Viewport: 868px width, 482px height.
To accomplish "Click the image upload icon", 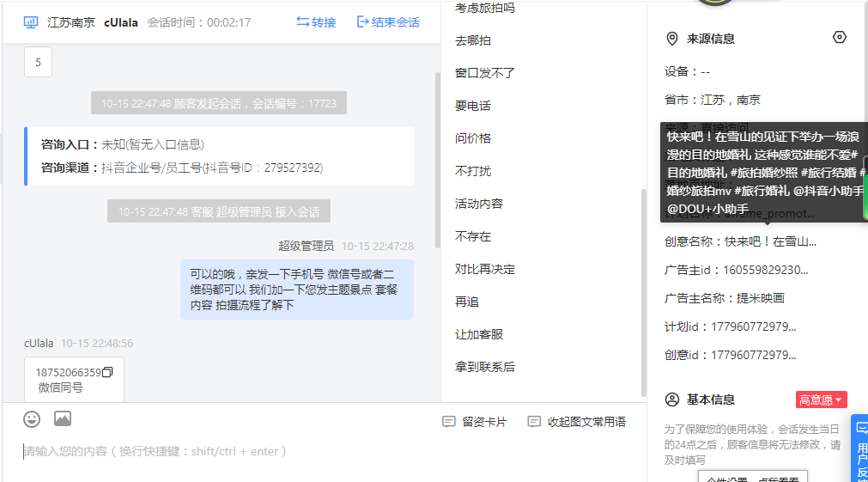I will point(63,418).
